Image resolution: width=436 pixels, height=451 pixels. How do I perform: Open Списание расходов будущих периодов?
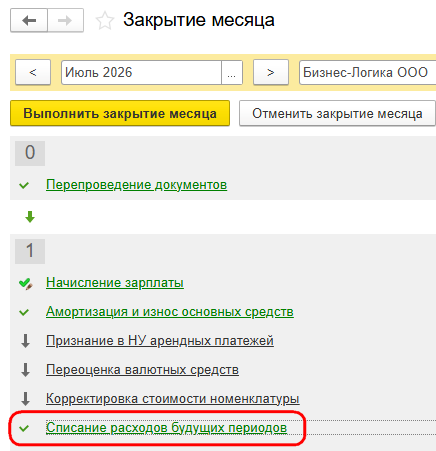pos(166,428)
